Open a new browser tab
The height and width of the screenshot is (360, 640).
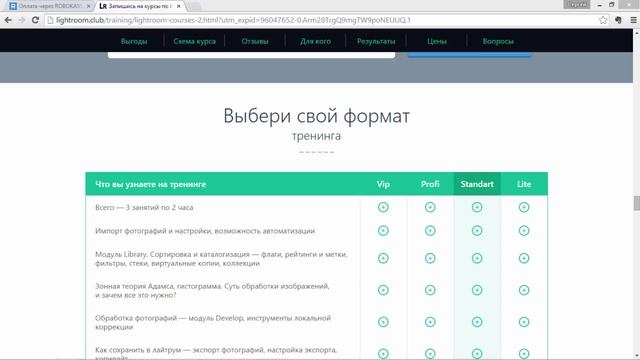195,6
